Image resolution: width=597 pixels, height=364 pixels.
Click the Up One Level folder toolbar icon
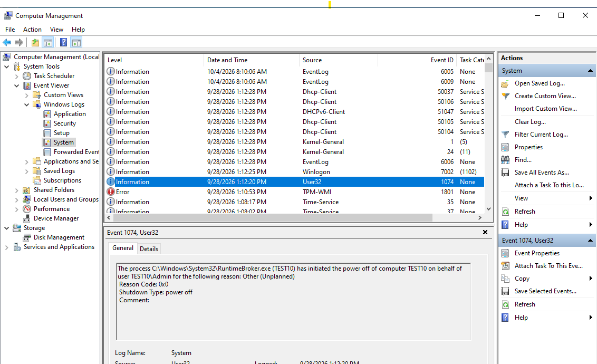tap(35, 42)
